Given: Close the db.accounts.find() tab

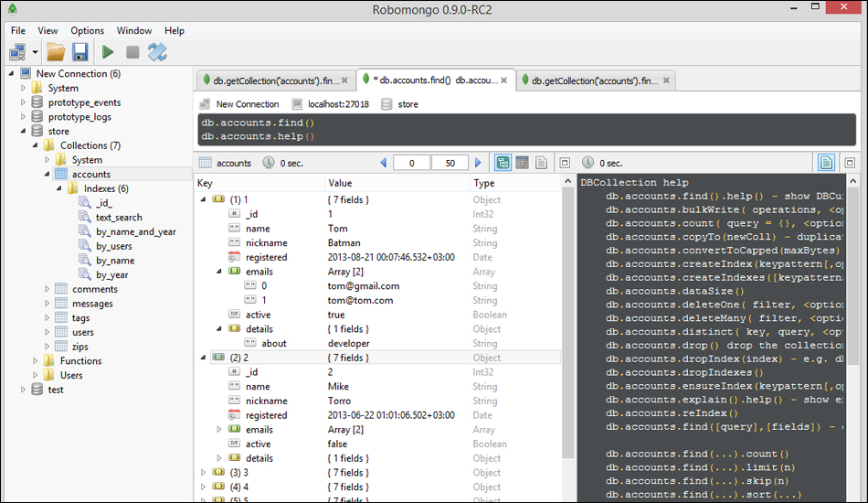Looking at the screenshot, I should click(503, 80).
